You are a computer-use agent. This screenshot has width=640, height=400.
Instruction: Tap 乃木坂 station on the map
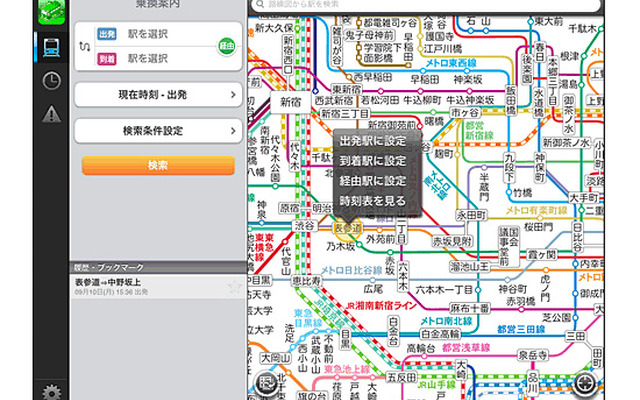340,247
